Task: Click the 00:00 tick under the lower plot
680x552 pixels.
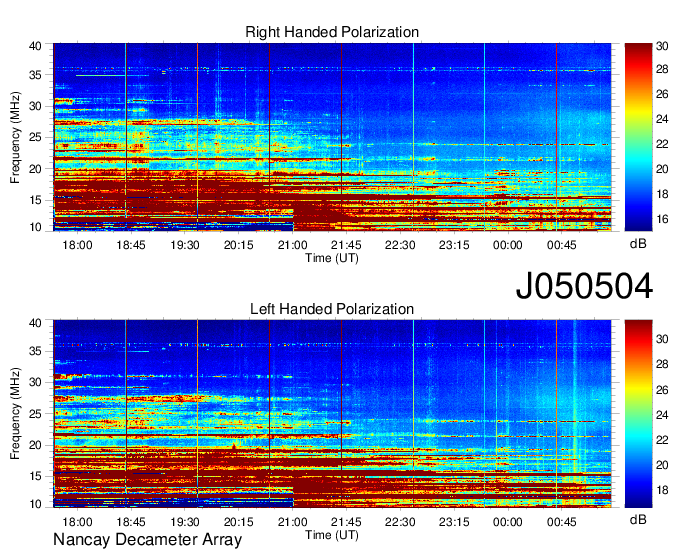Action: [508, 522]
